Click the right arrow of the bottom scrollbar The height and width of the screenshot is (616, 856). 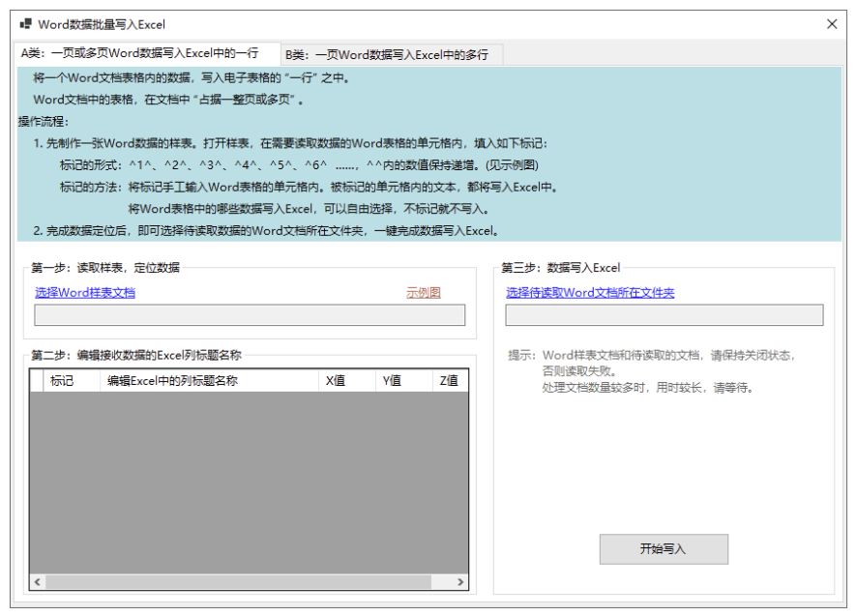tap(461, 581)
